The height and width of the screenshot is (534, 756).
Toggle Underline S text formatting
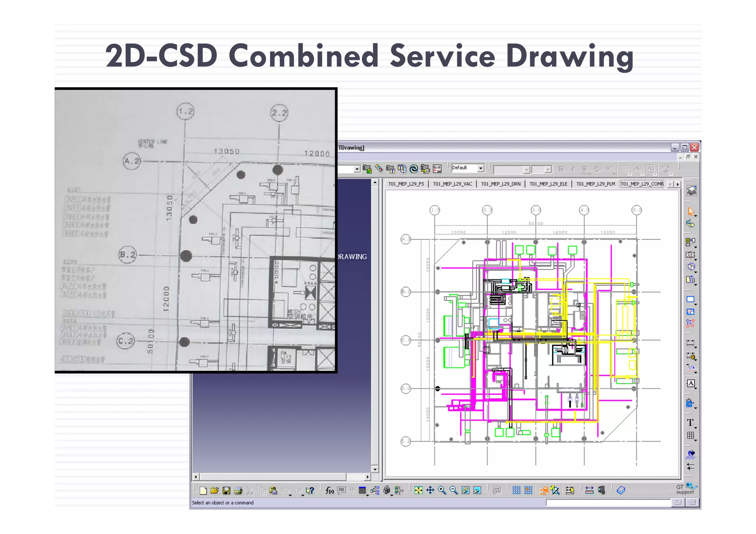coord(584,169)
